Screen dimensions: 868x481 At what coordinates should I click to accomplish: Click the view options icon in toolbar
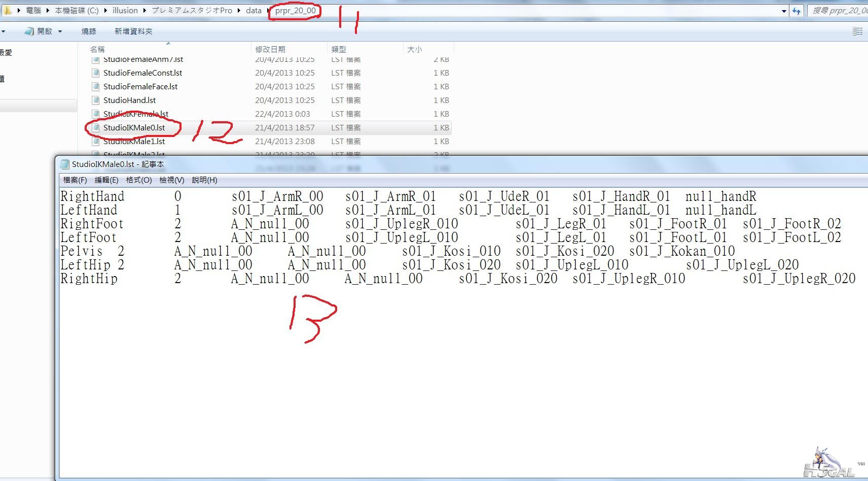coord(857,31)
